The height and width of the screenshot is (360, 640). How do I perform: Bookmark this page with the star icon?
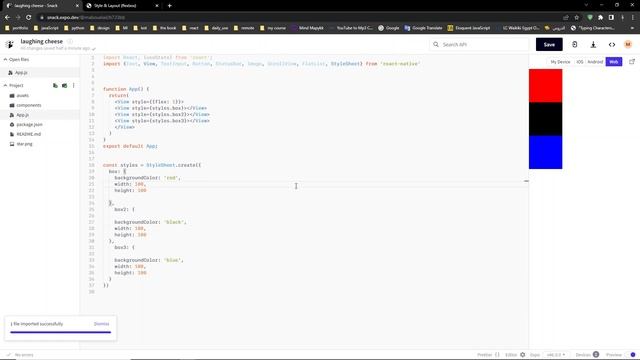tap(576, 18)
